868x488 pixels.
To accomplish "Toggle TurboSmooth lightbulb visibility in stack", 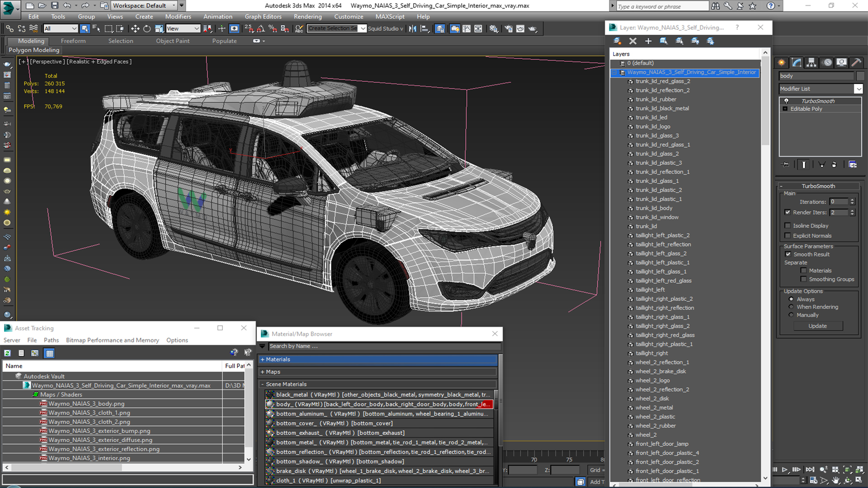I will 786,101.
